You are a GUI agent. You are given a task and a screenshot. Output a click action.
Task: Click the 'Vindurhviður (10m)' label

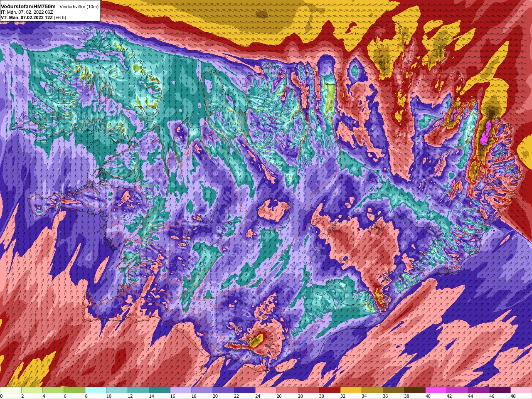pos(79,7)
